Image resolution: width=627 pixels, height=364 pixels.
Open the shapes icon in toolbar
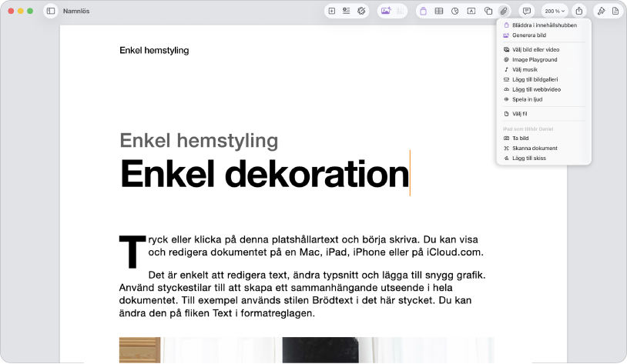(488, 12)
